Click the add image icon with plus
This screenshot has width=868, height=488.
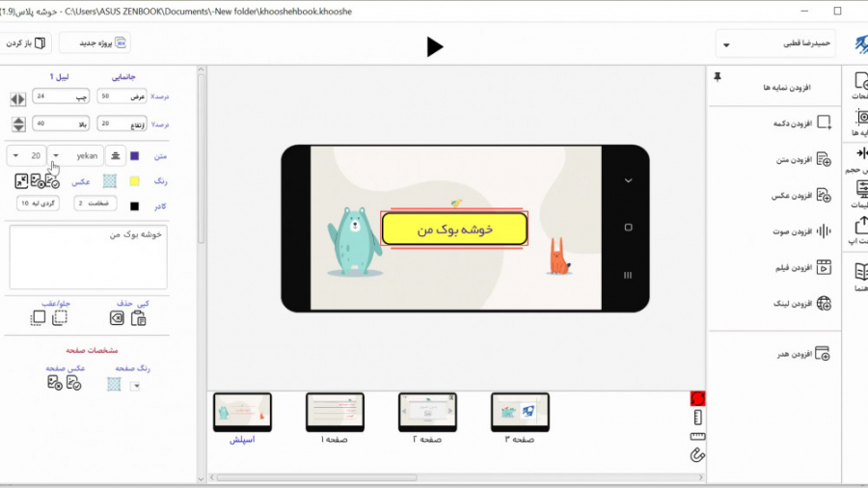(x=824, y=196)
